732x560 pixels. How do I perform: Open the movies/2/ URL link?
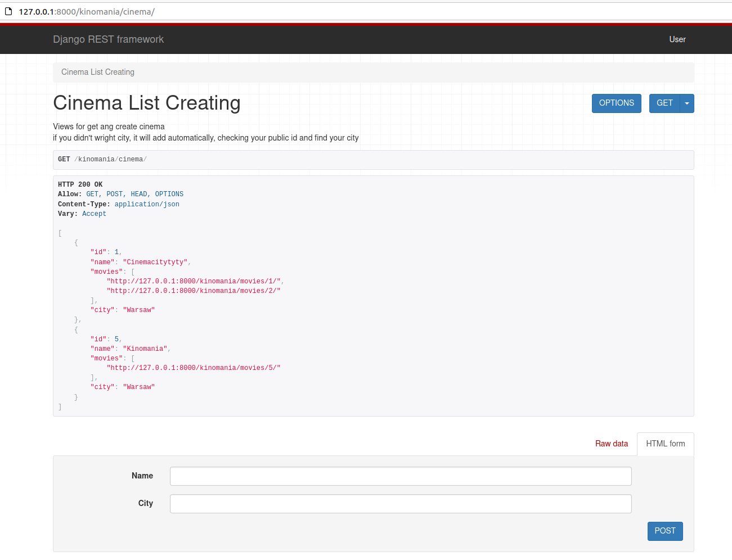194,291
